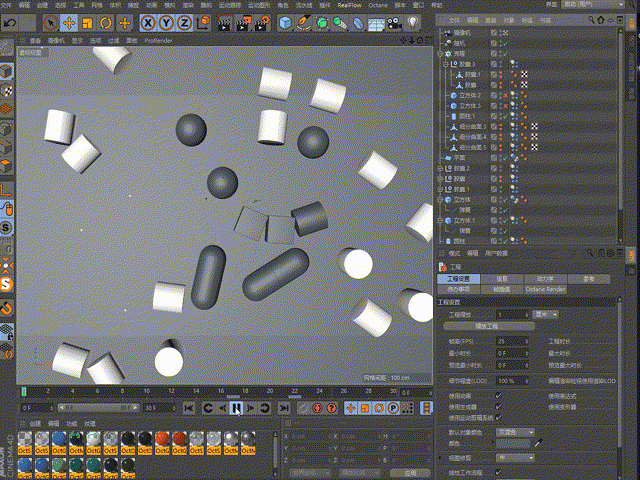Add a Camera object
Viewport: 640px width, 480px height.
coord(394,23)
